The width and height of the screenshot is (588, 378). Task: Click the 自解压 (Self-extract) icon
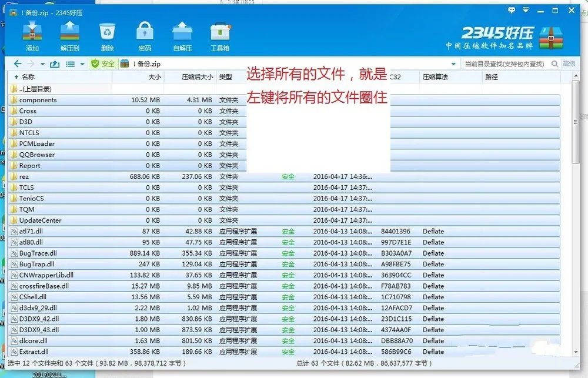(x=182, y=32)
